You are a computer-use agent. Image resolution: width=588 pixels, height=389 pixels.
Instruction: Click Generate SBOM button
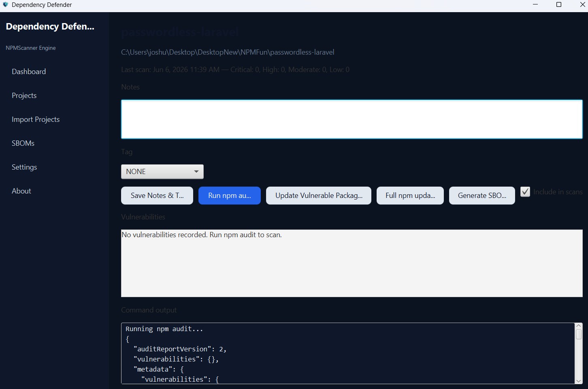pos(482,196)
